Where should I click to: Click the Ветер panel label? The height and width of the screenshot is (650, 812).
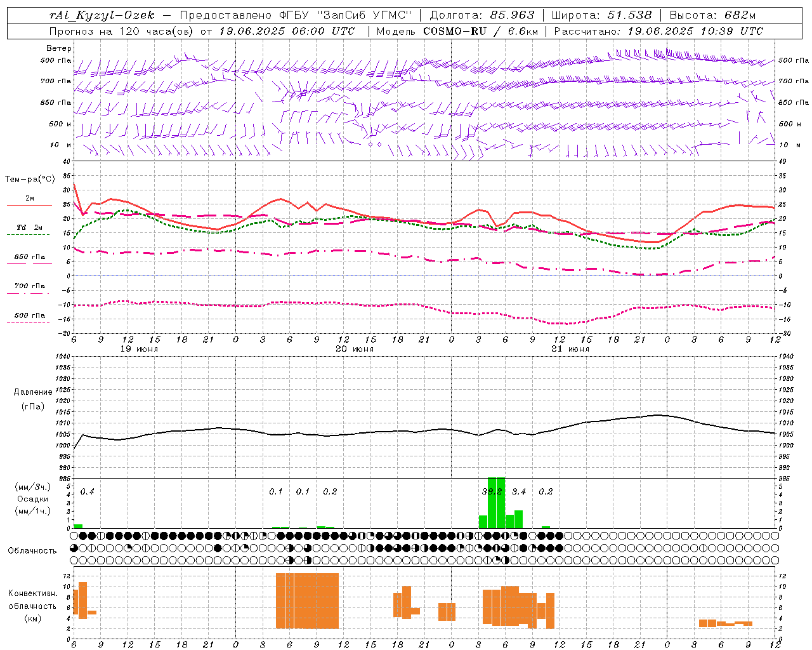(59, 48)
